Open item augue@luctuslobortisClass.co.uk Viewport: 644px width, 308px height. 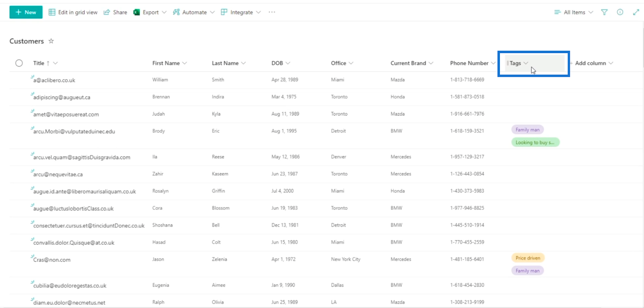coord(73,209)
